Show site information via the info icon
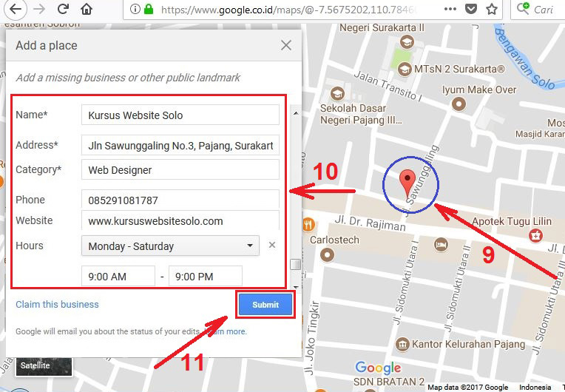565x392 pixels. [135, 9]
